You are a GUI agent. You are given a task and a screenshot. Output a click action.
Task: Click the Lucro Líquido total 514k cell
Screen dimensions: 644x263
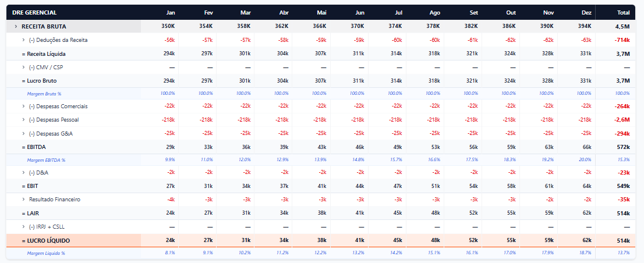tap(624, 240)
